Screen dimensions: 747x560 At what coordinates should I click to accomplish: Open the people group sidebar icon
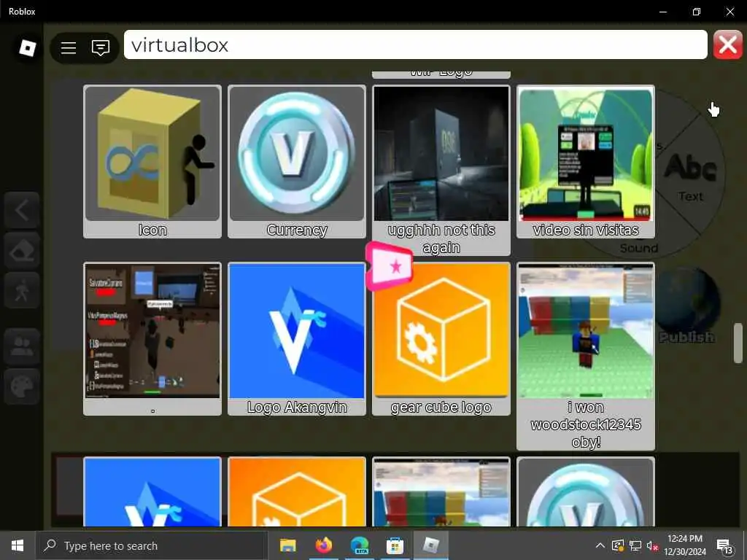coord(21,346)
